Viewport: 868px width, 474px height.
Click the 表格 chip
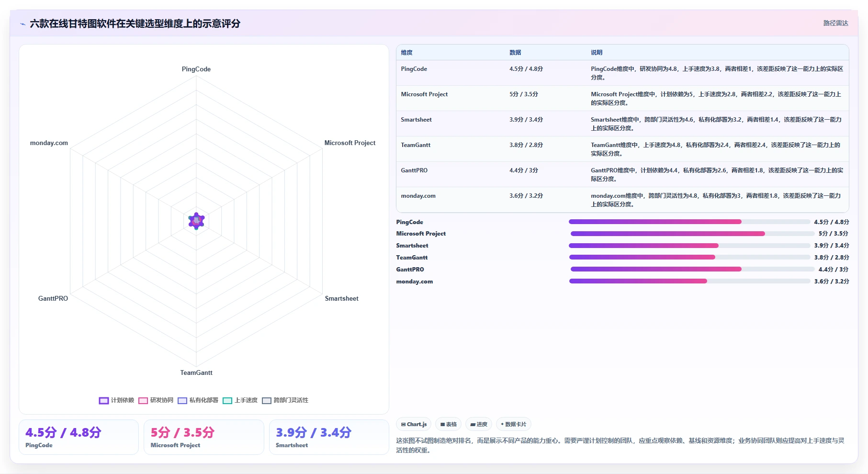[x=448, y=424]
